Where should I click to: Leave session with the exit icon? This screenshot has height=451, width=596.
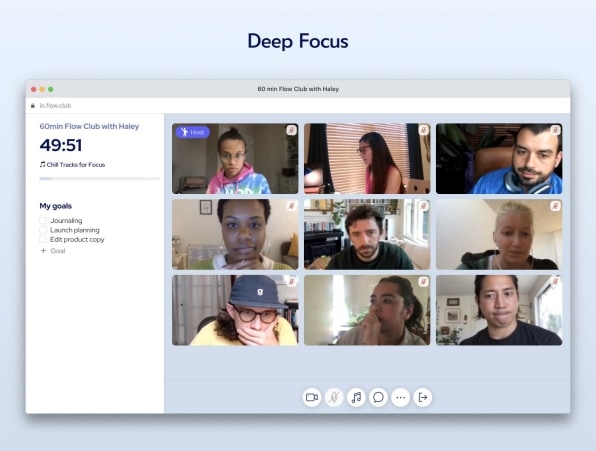423,397
